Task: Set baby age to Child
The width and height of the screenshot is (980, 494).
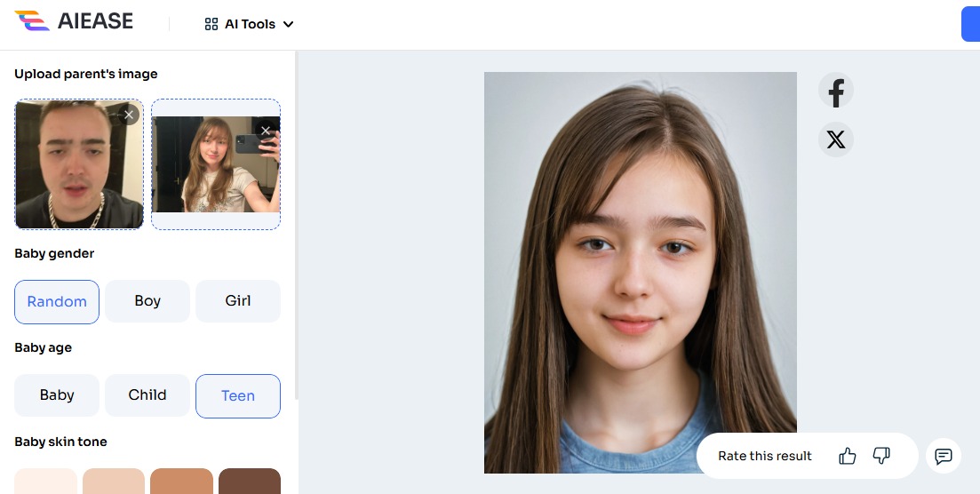Action: click(147, 395)
